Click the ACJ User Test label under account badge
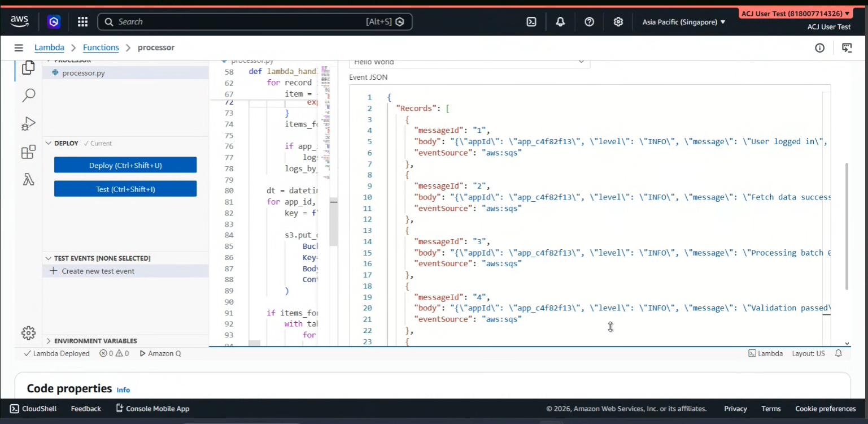The height and width of the screenshot is (424, 868). (828, 27)
